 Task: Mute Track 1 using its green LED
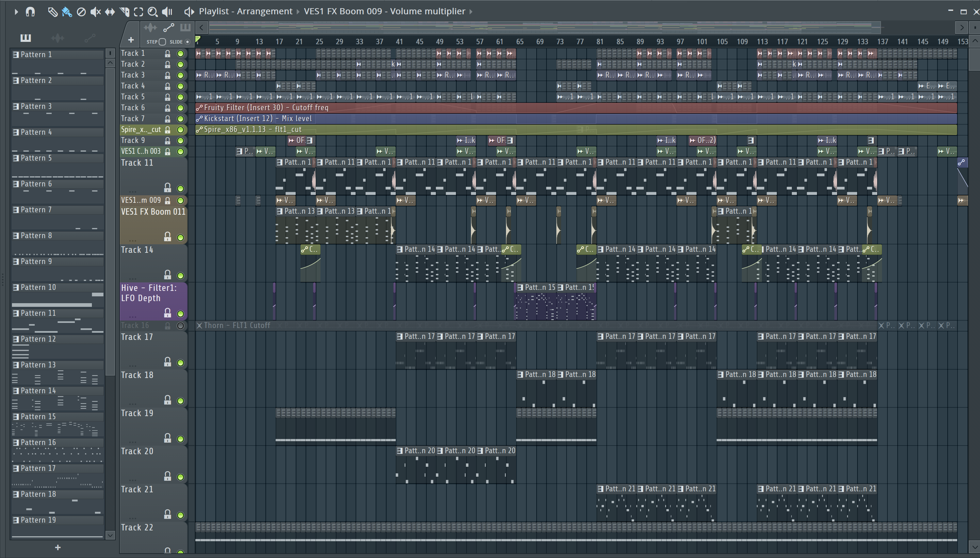tap(180, 54)
